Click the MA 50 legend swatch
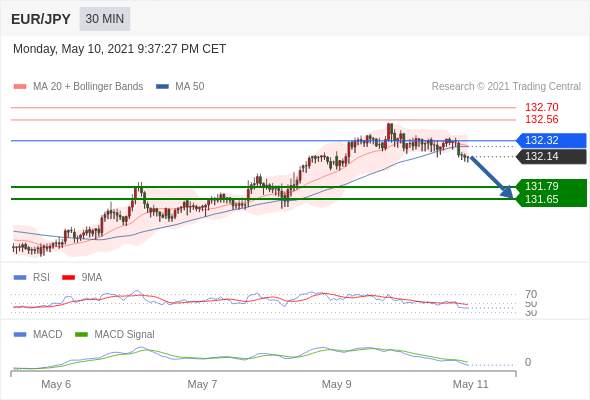The width and height of the screenshot is (590, 400). click(162, 87)
